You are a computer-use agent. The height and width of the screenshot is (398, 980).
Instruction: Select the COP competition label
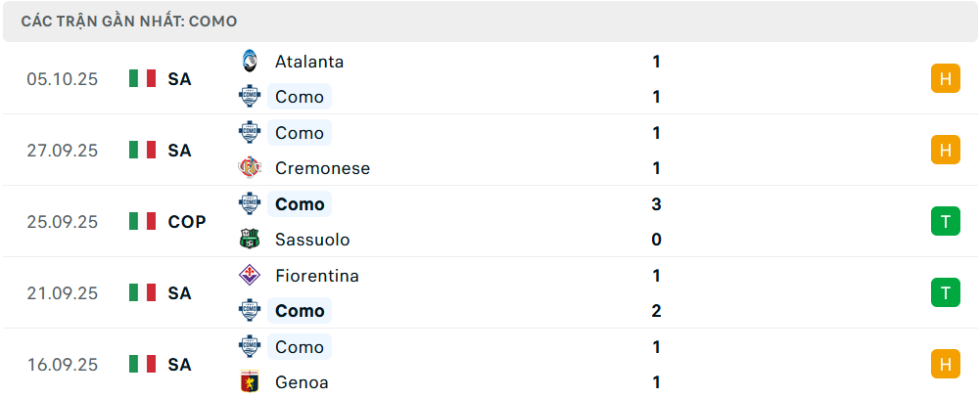(186, 222)
